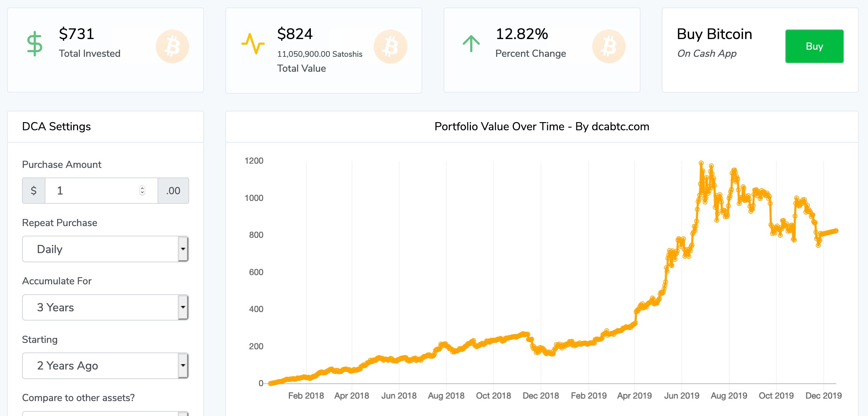868x416 pixels.
Task: Click Bitcoin logo in Percent Change card
Action: (x=609, y=46)
